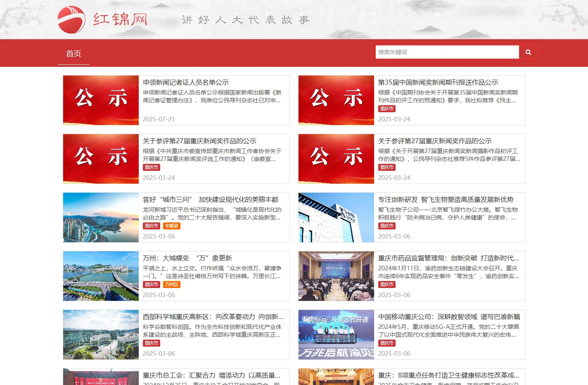Click summary text starting 平湖之上，水上立交
This screenshot has height=385, width=588.
(x=212, y=272)
